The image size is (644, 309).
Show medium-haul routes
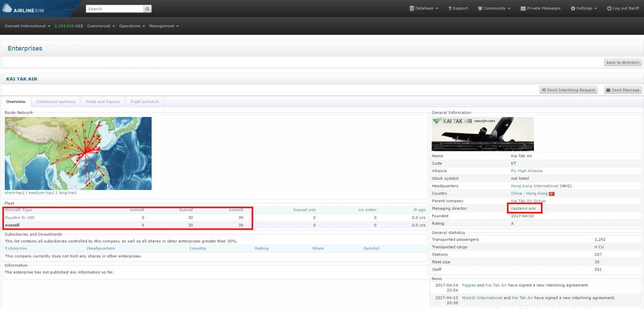click(41, 193)
